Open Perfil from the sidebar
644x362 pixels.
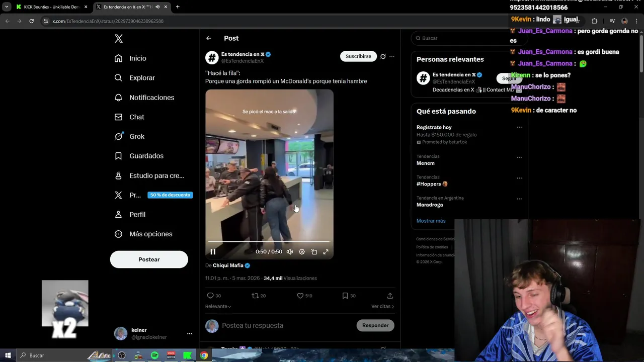pos(130,214)
